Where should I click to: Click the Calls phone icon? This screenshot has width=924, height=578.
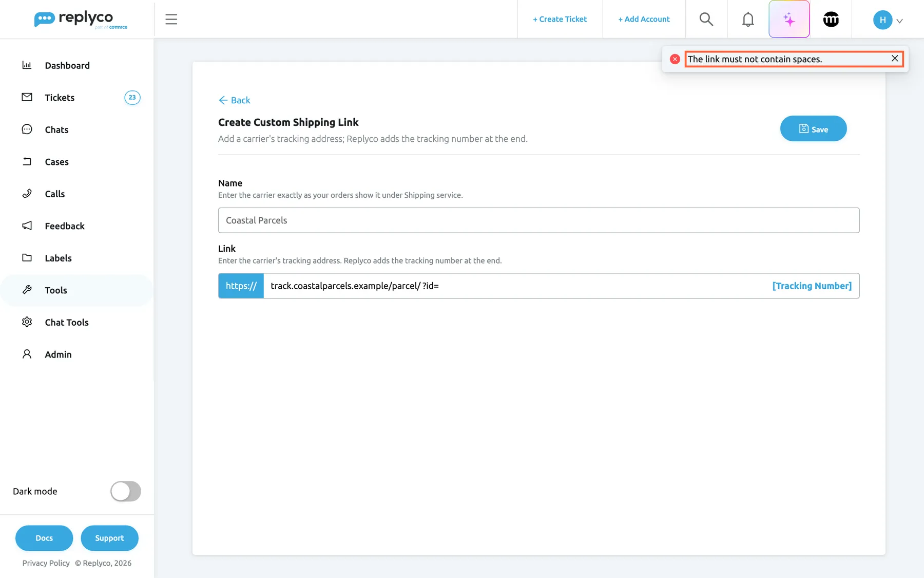coord(27,194)
